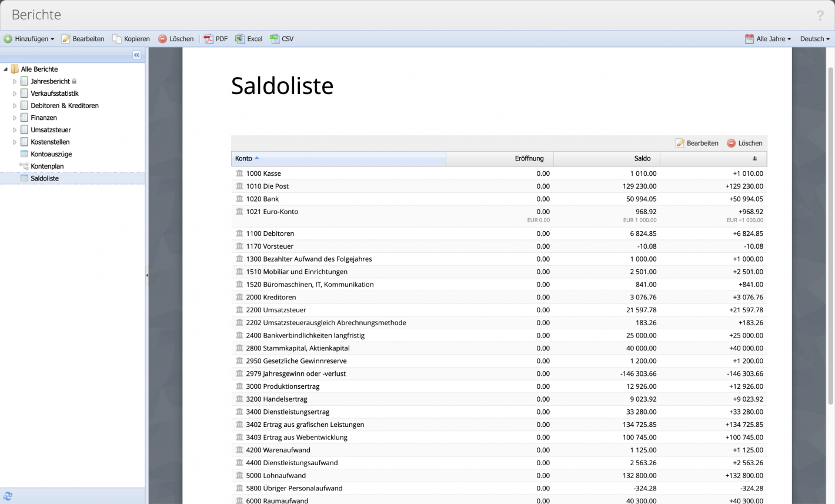
Task: Click the refresh icon at the sidebar bottom
Action: point(8,497)
